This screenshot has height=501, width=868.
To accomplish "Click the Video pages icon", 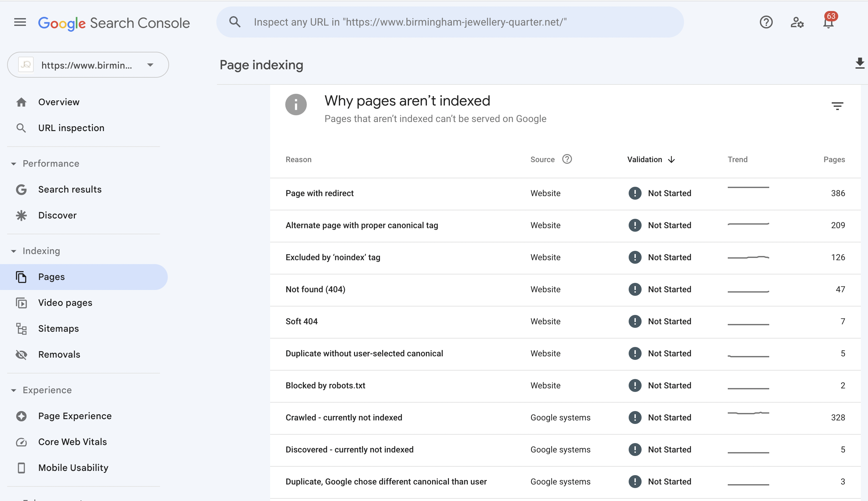I will click(x=21, y=303).
